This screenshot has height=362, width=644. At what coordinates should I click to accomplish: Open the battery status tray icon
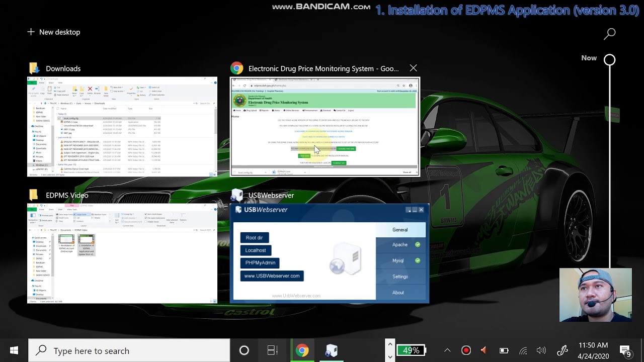point(504,350)
